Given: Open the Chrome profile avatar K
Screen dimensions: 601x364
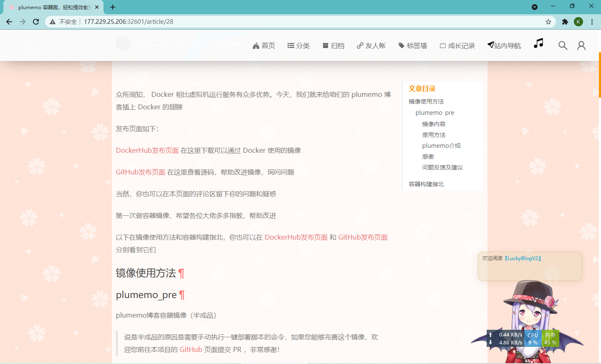Looking at the screenshot, I should click(578, 22).
